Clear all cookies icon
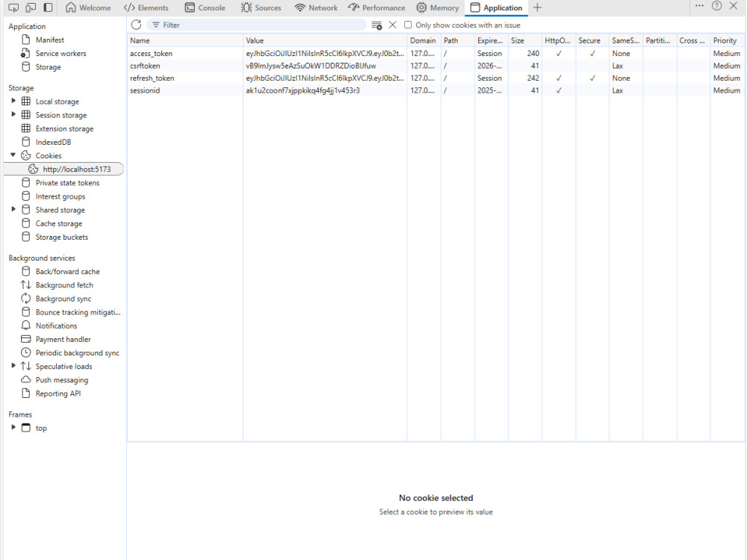The image size is (747, 560). point(376,25)
